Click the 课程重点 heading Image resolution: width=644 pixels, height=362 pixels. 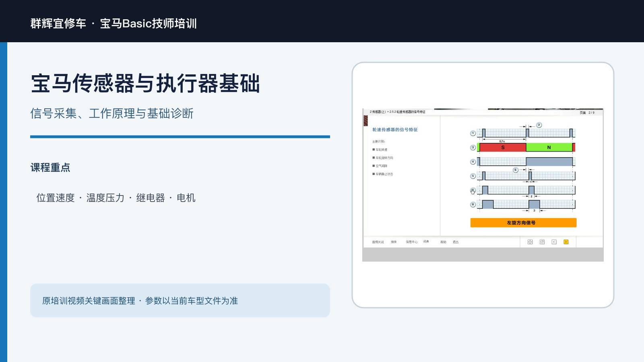coord(50,167)
